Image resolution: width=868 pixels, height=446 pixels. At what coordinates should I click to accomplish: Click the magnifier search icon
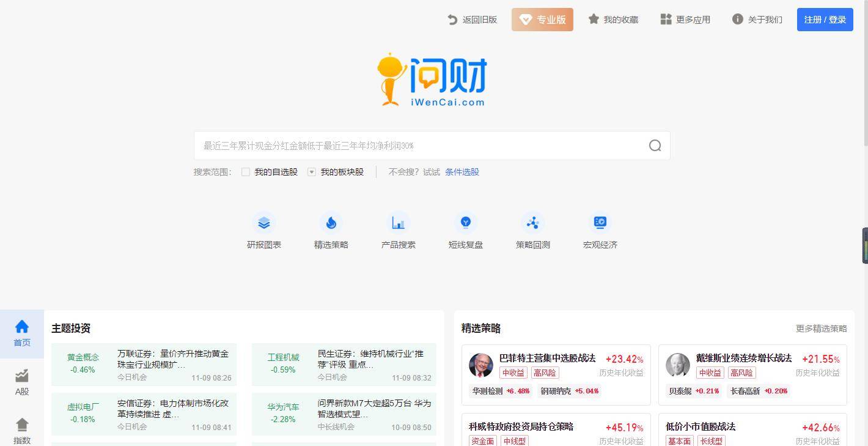click(x=655, y=146)
